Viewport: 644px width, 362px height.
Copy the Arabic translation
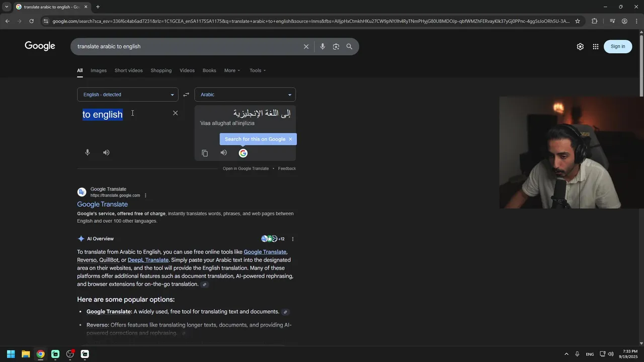pyautogui.click(x=205, y=153)
